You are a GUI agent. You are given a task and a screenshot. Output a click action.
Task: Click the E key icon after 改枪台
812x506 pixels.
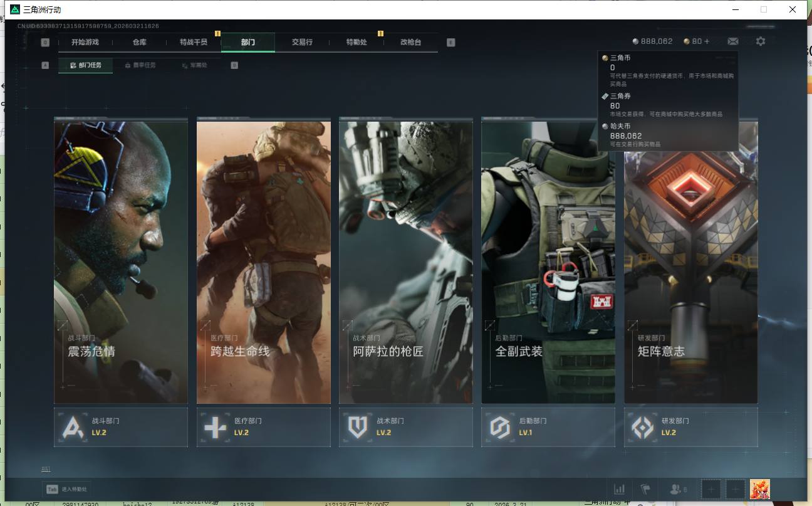(451, 43)
